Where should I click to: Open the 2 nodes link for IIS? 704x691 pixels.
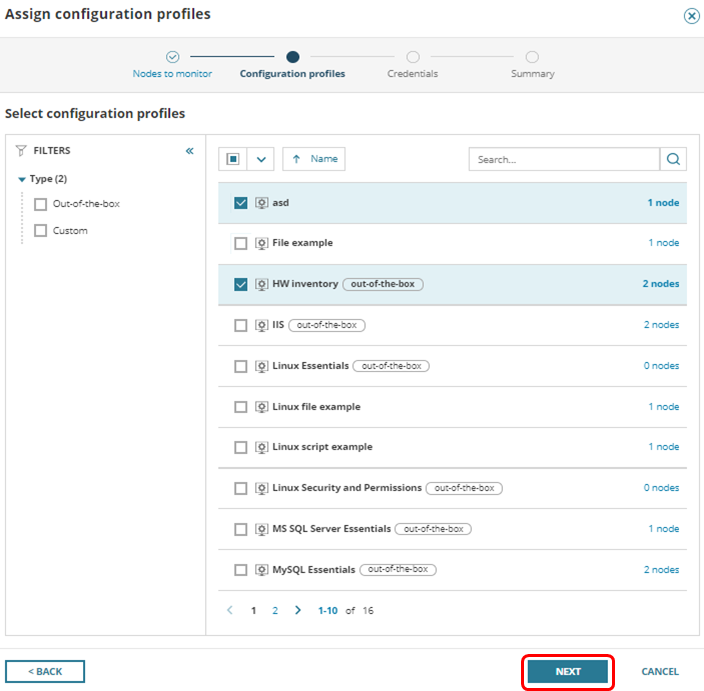click(661, 325)
